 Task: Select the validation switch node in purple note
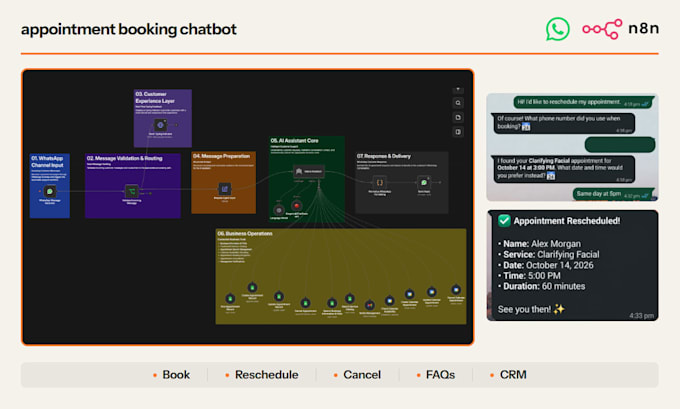(x=131, y=191)
